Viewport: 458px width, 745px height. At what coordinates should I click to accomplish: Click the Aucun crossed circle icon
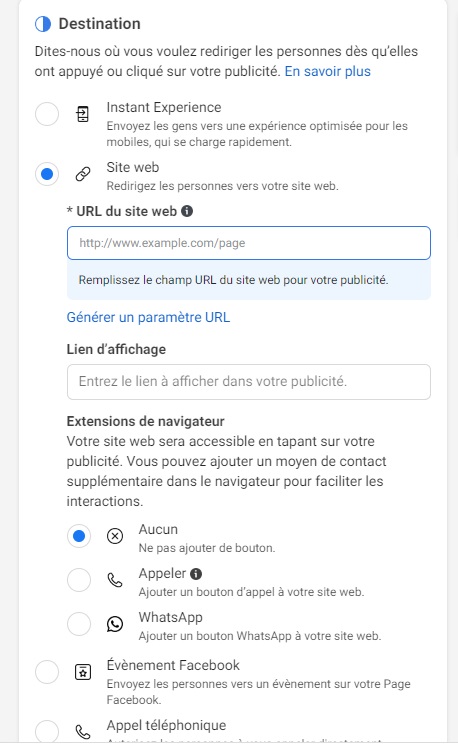pos(114,536)
